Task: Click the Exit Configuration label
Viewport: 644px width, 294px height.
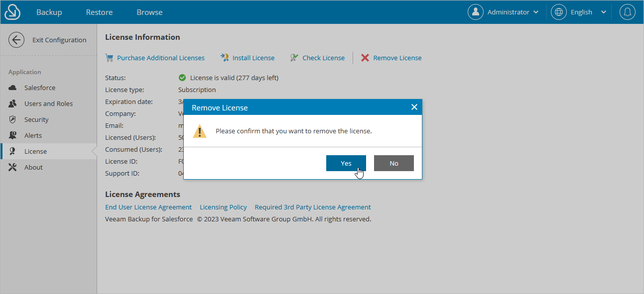Action: pos(59,40)
